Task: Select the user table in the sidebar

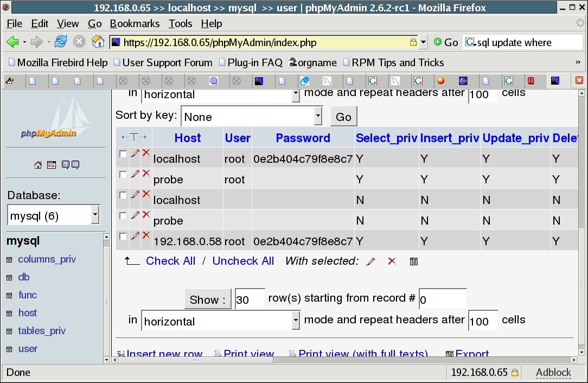Action: 28,348
